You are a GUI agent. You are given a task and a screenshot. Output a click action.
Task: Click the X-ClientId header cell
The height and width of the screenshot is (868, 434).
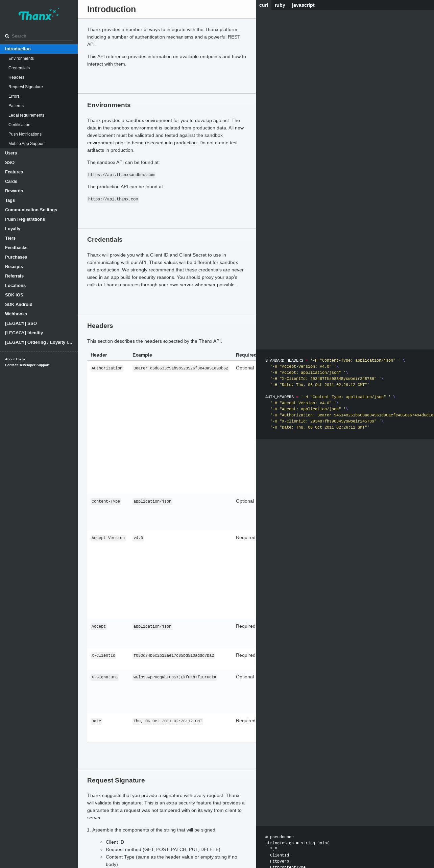(103, 656)
